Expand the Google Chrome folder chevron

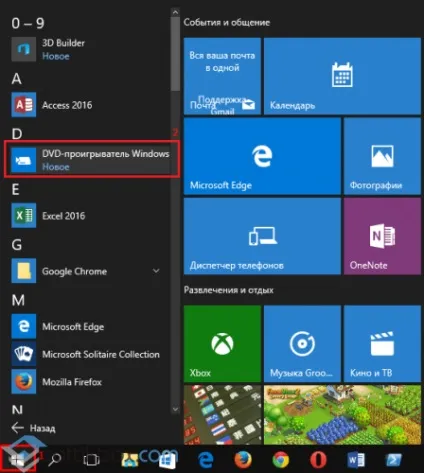tap(156, 271)
